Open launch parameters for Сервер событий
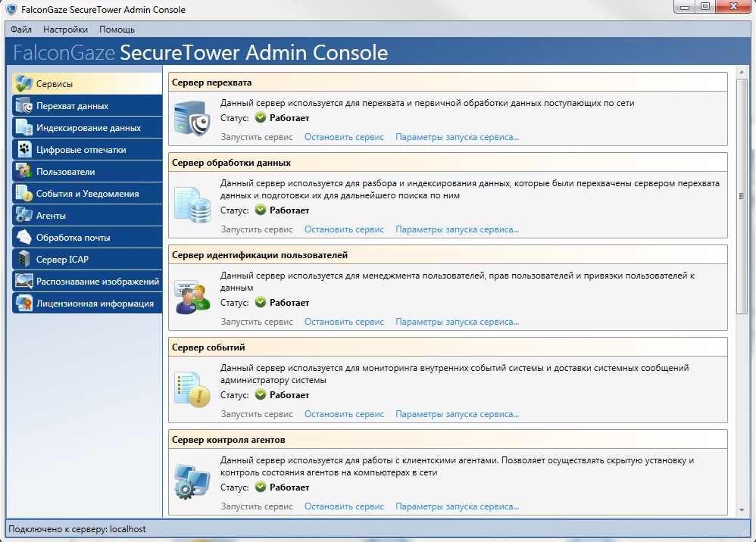The height and width of the screenshot is (542, 756). [x=457, y=414]
